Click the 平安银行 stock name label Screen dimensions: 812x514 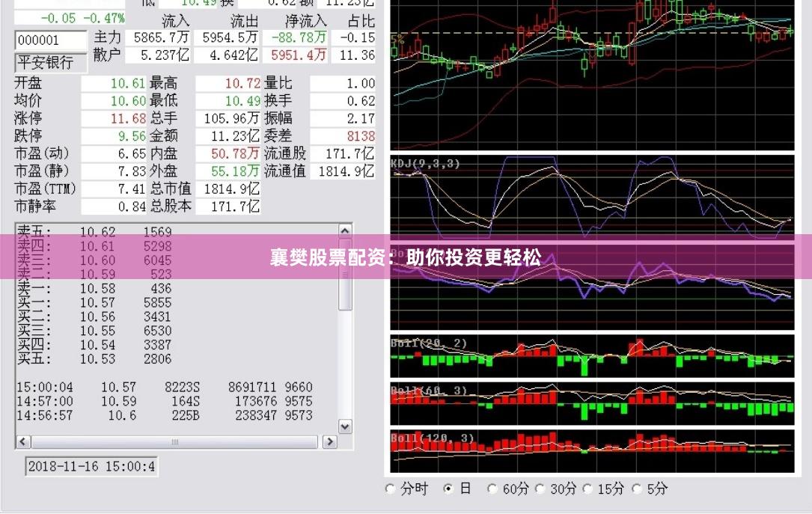point(50,63)
